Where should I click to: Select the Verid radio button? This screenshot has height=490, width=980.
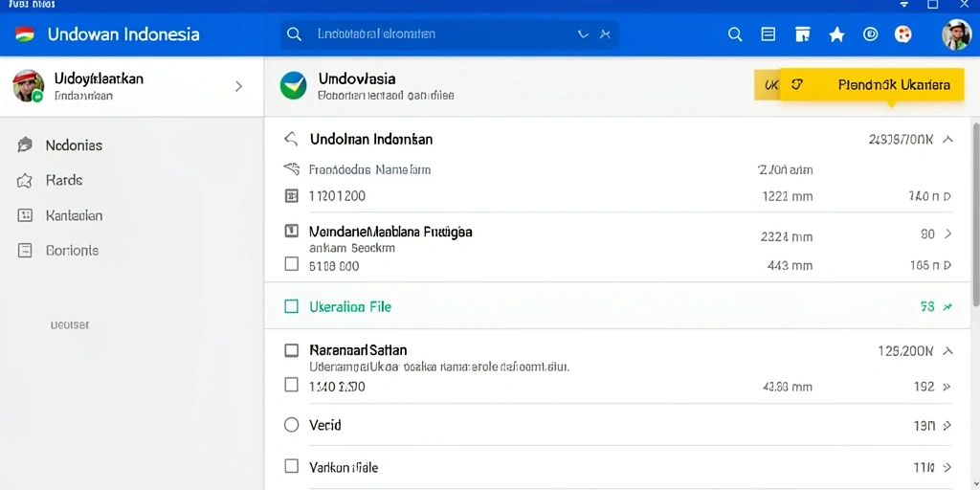coord(291,425)
